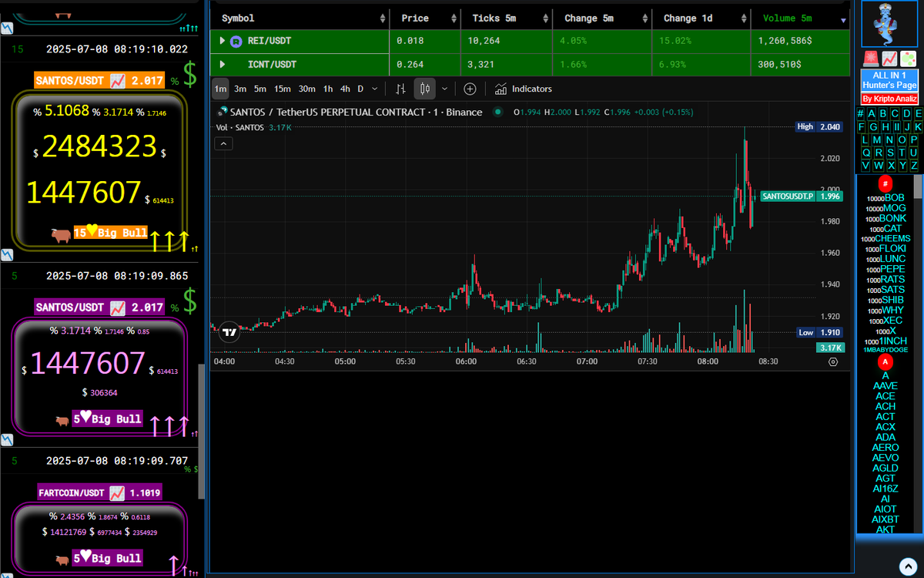Click the TradingView logo on the chart
The image size is (924, 578).
(x=229, y=333)
